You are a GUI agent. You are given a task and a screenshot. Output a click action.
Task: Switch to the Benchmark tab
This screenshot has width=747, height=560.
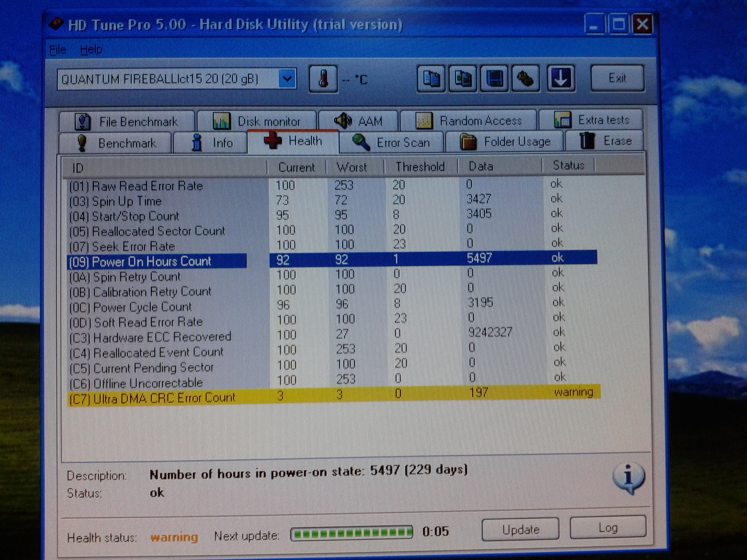point(115,143)
